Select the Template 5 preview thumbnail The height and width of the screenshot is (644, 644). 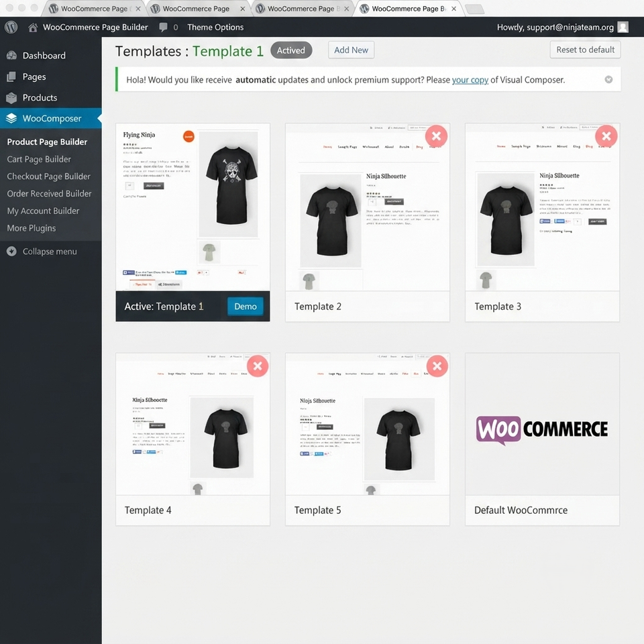pos(367,424)
